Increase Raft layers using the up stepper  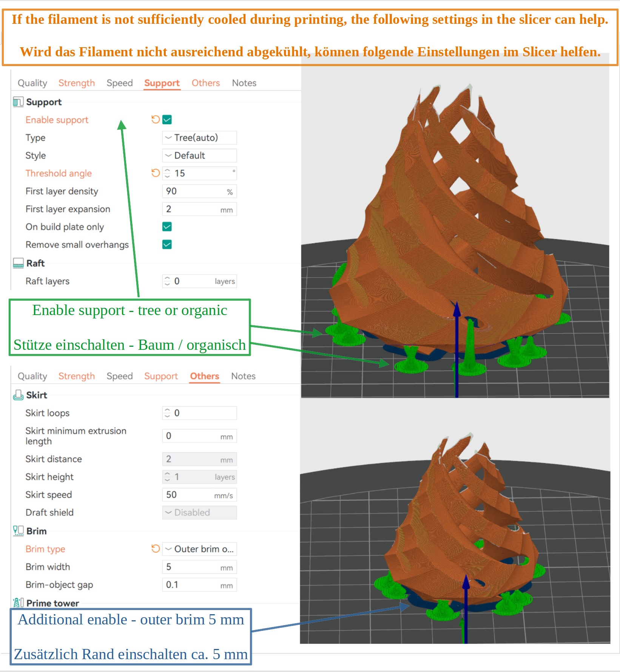[167, 278]
